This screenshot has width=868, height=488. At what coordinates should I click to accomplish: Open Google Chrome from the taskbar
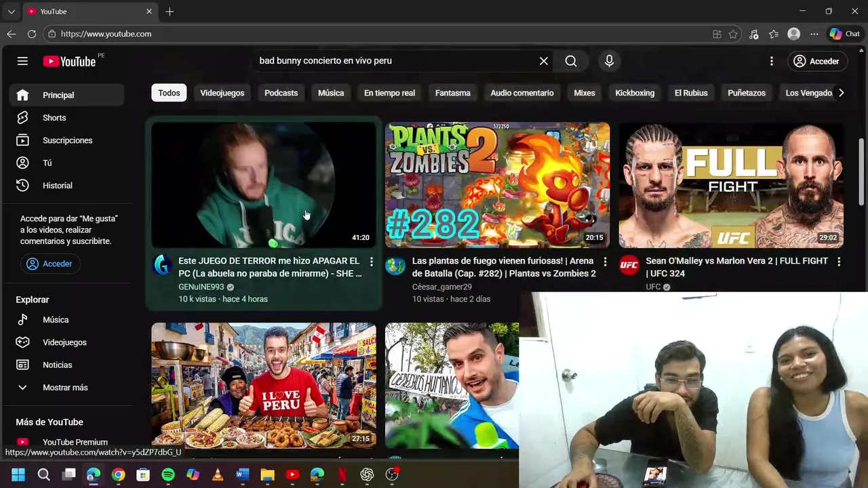tap(118, 475)
